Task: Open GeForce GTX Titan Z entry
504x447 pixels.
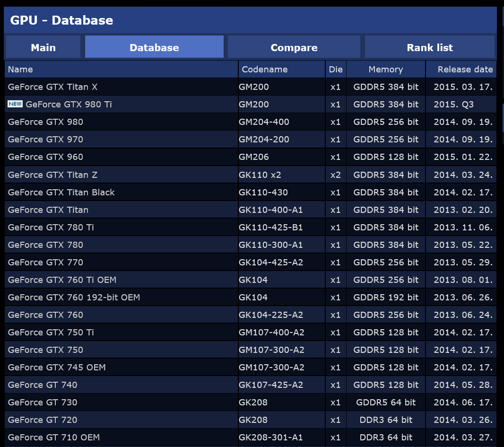Action: click(x=52, y=175)
